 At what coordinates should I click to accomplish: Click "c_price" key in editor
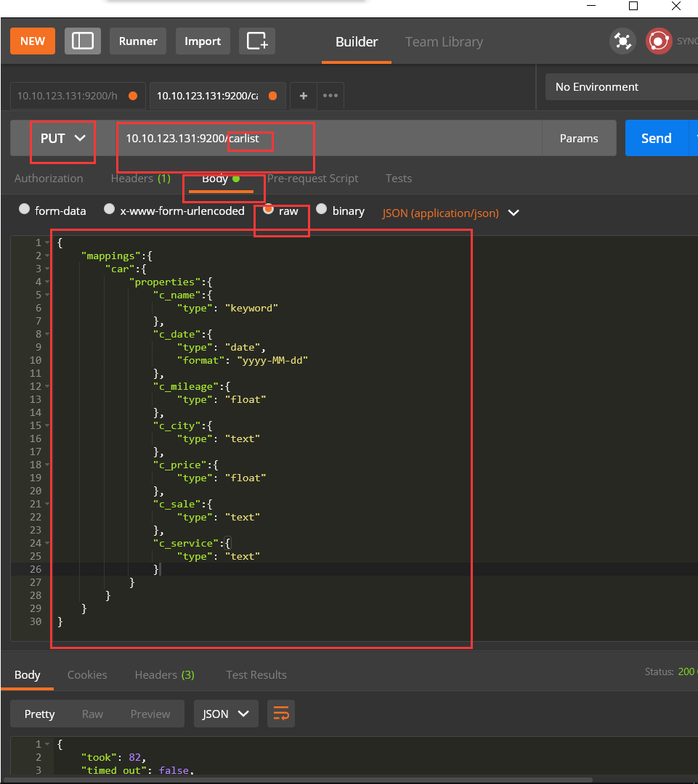point(179,465)
